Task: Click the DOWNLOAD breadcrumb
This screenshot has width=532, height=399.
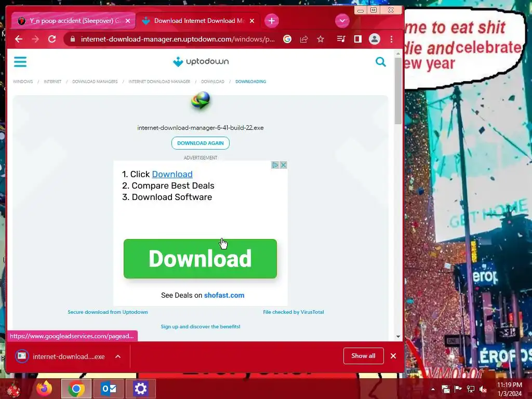Action: pyautogui.click(x=212, y=82)
